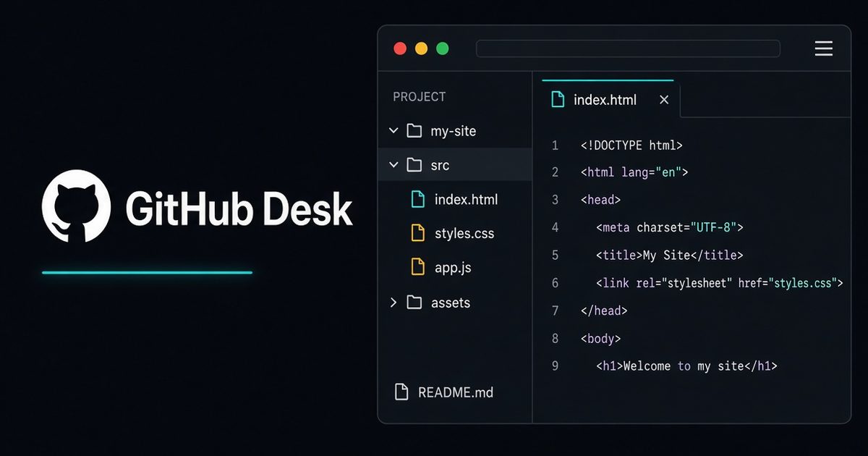
Task: Click the address bar field in title bar
Action: (x=628, y=48)
